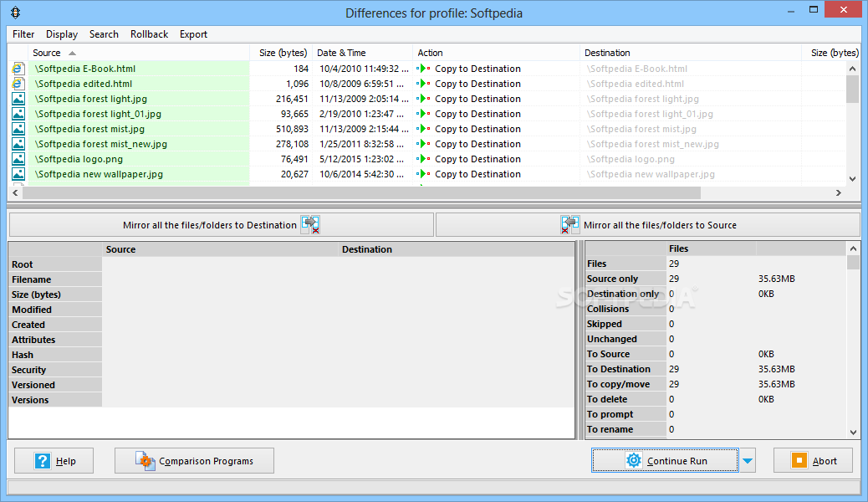Click destination \Softpedia edited.html entry

(636, 84)
